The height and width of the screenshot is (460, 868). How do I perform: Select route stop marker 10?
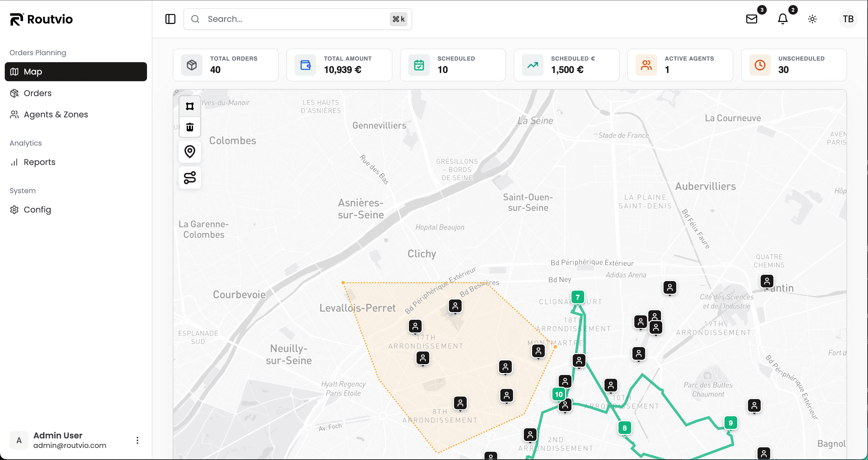[x=559, y=394]
